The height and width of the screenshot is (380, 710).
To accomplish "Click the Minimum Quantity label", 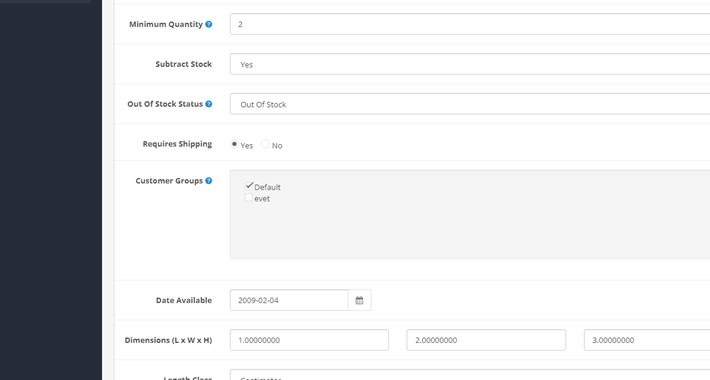I will point(166,24).
